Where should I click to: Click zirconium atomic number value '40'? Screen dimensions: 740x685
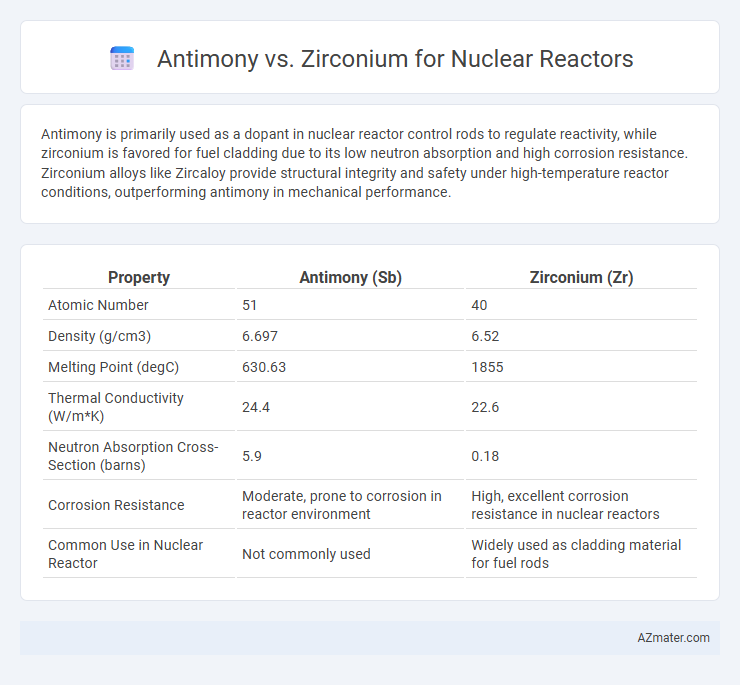tap(479, 305)
